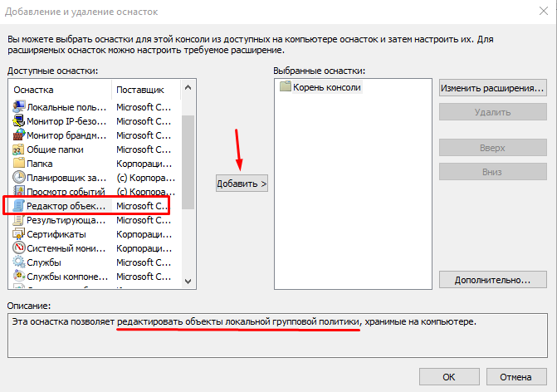This screenshot has height=392, width=557.
Task: Click the Результирующая политика snap-in icon
Action: (x=18, y=220)
